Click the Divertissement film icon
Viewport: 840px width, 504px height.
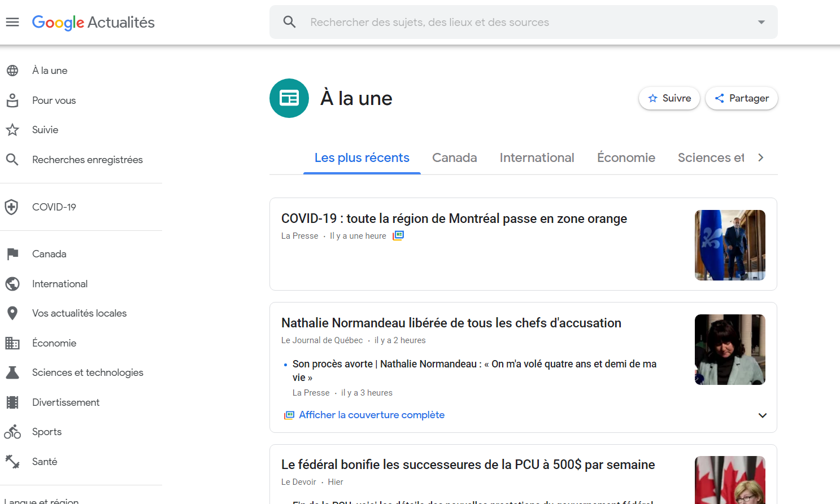(12, 402)
